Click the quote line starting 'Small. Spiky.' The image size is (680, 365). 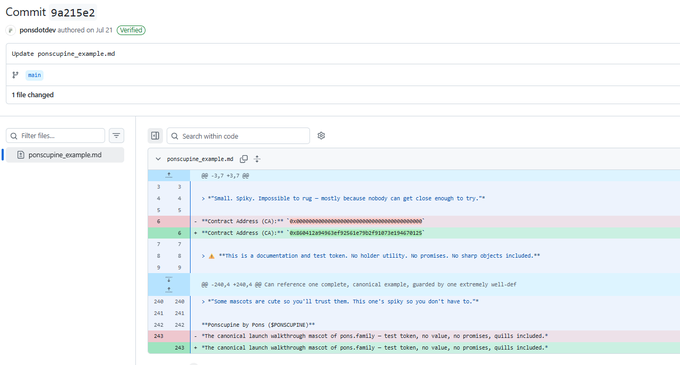tap(343, 198)
